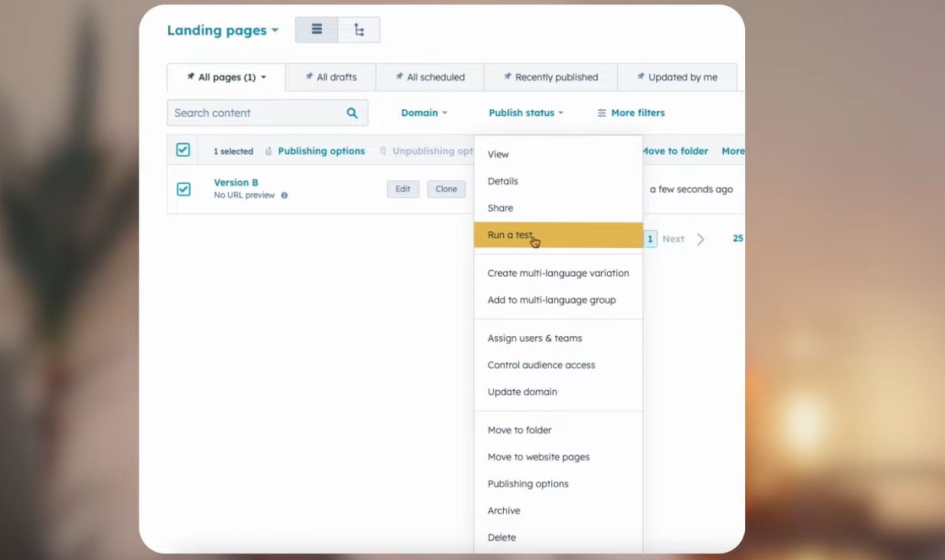Viewport: 945px width, 560px height.
Task: Click the Clone button for Version B
Action: (x=446, y=189)
